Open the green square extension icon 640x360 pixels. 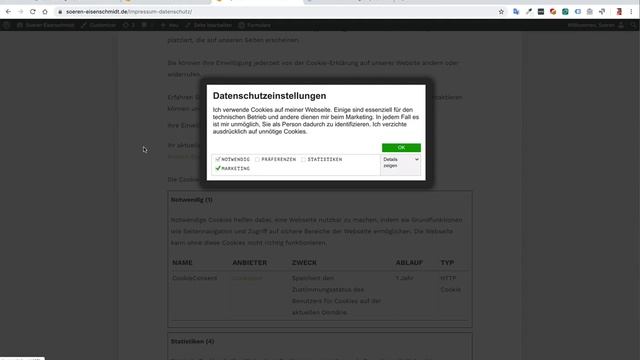click(x=565, y=12)
